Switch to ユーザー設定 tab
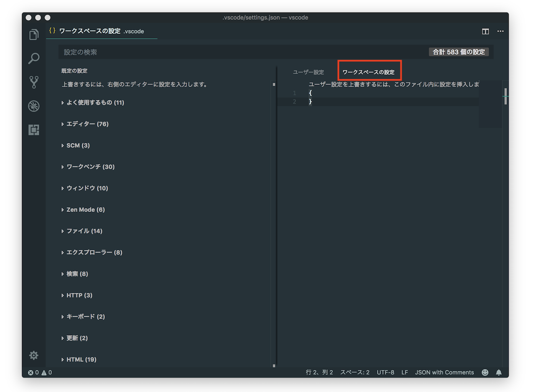 308,72
